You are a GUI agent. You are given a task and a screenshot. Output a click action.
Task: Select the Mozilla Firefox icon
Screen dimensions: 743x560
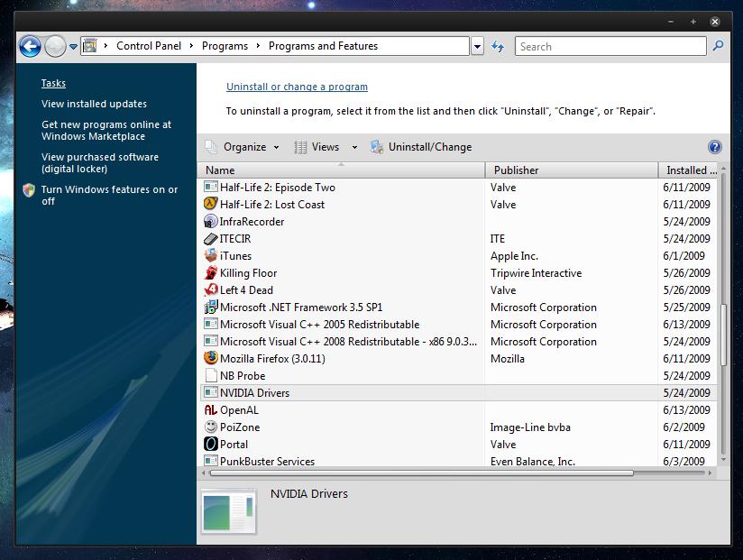[211, 358]
